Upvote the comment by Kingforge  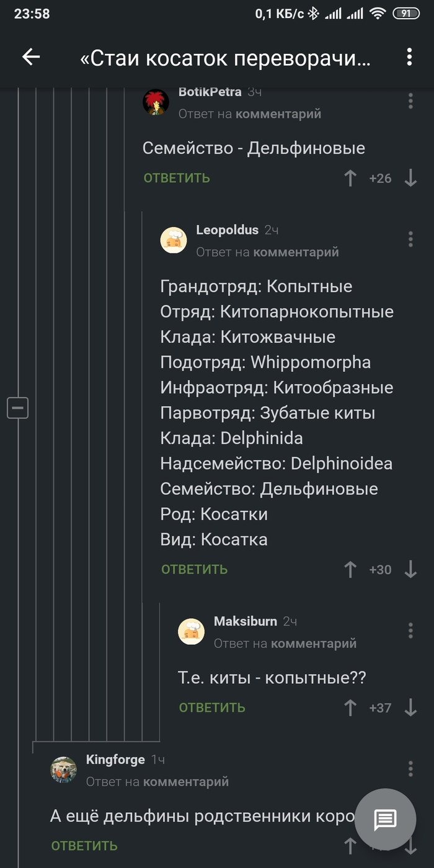pos(351,846)
